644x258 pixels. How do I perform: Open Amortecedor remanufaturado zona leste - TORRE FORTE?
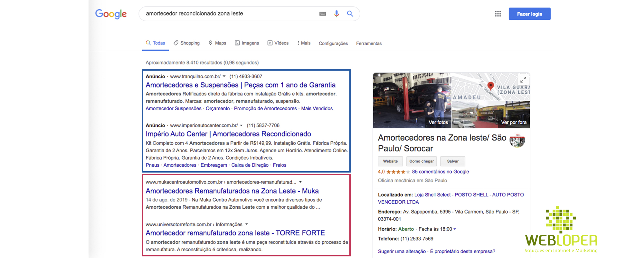pyautogui.click(x=235, y=233)
